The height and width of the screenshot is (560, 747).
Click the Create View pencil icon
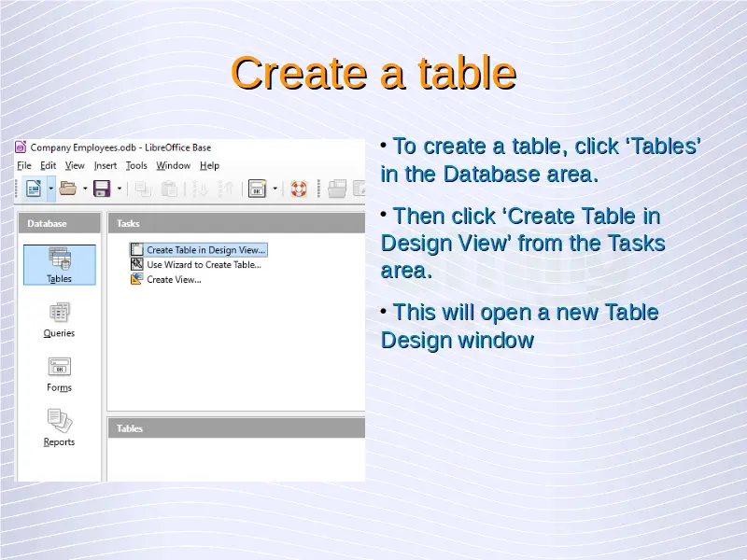point(136,279)
